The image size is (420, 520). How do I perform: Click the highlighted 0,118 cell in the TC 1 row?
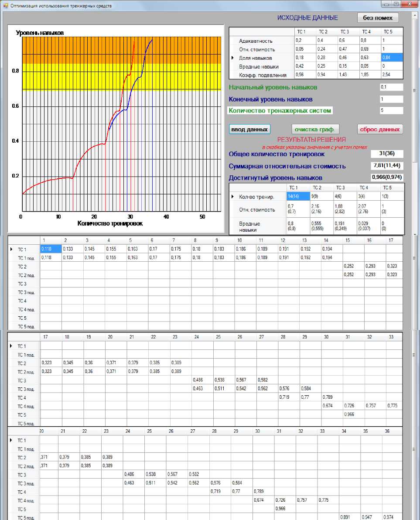(x=51, y=249)
